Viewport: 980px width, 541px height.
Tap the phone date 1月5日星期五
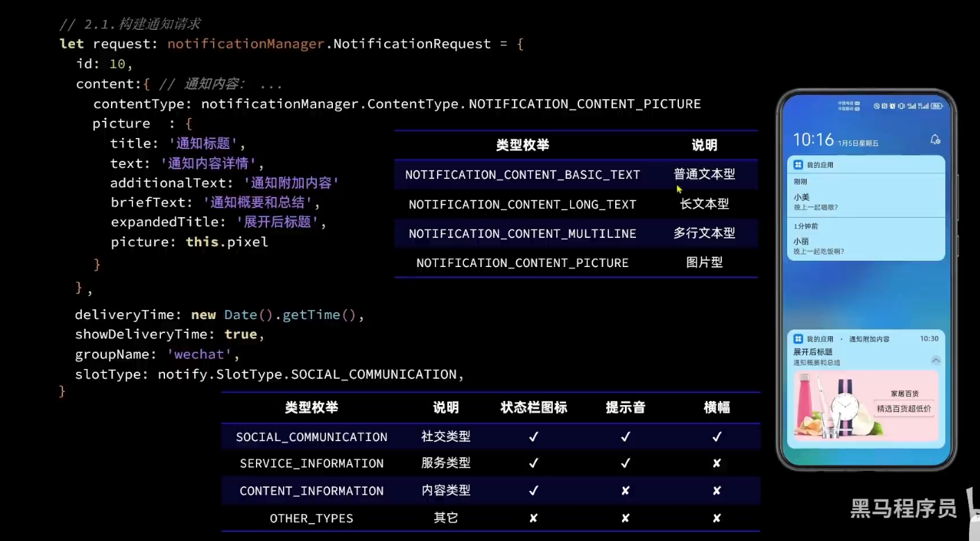click(858, 143)
